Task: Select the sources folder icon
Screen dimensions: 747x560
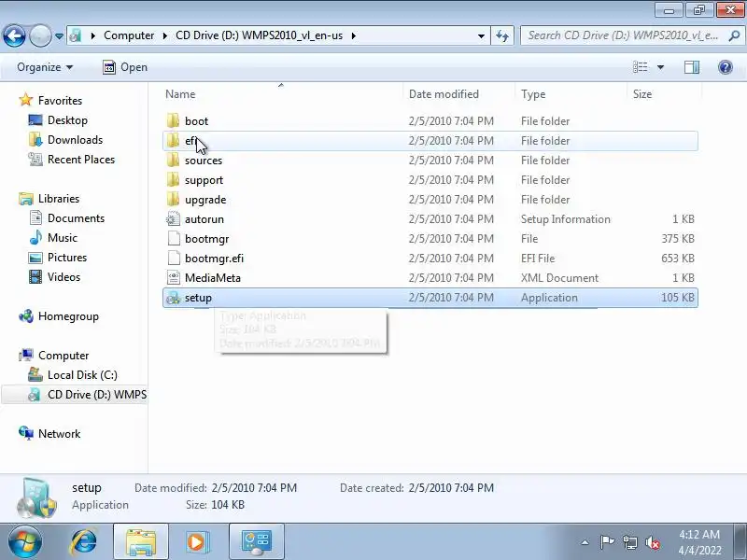Action: click(x=173, y=160)
